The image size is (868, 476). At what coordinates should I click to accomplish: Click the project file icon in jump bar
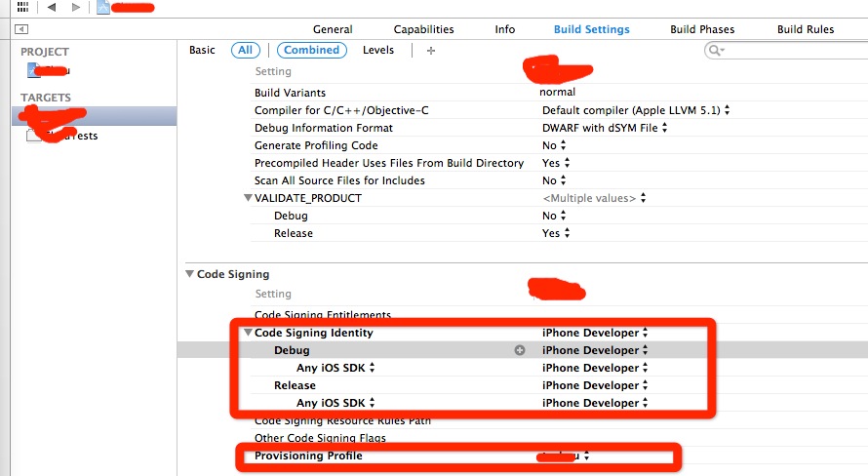click(103, 7)
